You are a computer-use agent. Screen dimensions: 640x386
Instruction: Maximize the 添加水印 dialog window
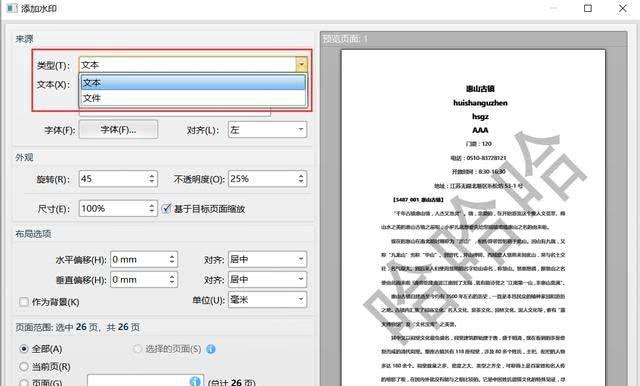[x=588, y=8]
